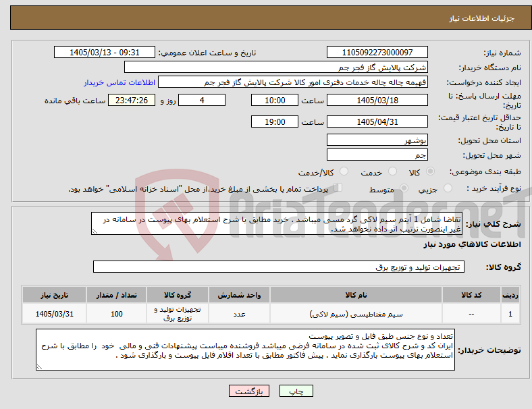Screen dimensions: 532x409
Task: Click the چاپ (print) button
Action: 296,391
